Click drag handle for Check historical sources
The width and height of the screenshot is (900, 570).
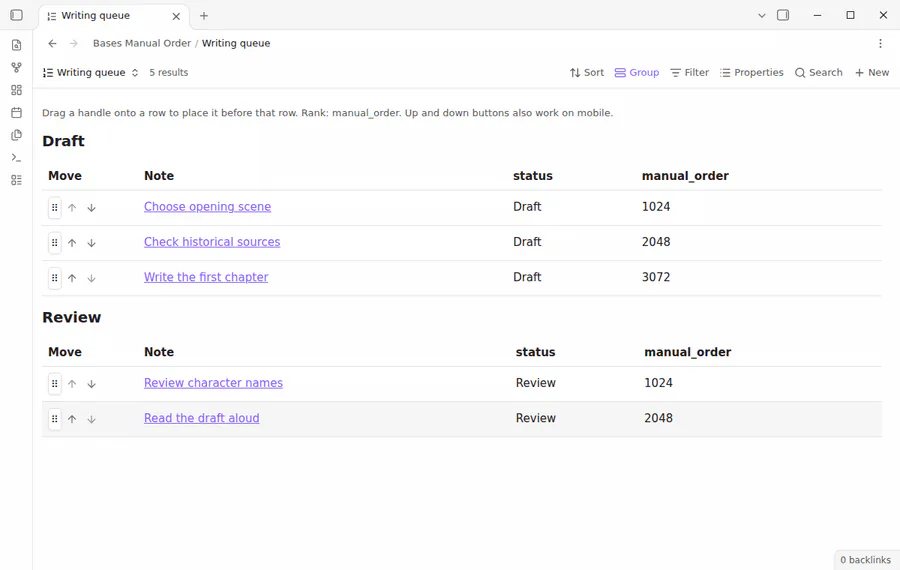(55, 243)
